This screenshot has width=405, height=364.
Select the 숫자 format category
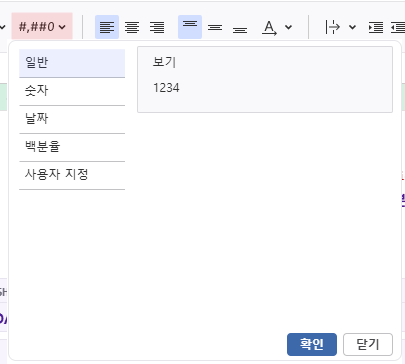click(x=72, y=91)
